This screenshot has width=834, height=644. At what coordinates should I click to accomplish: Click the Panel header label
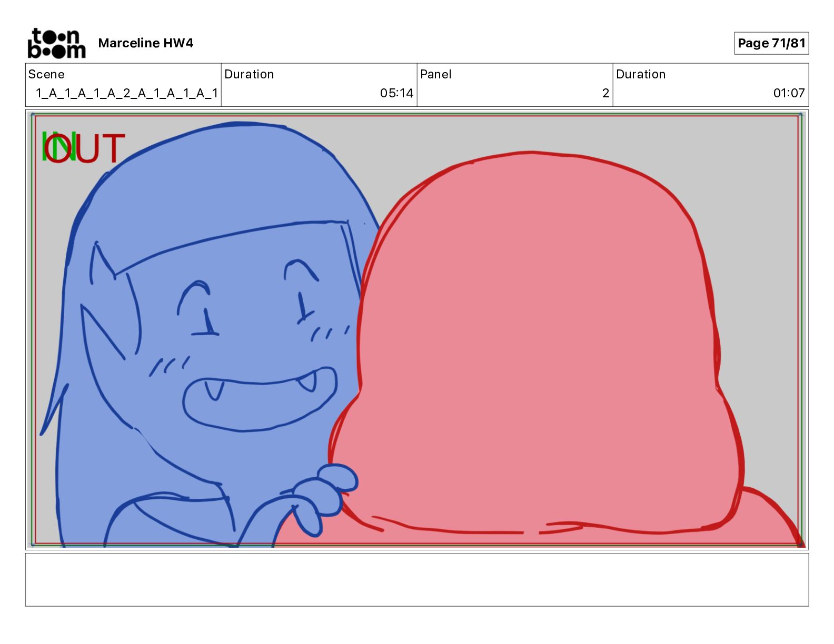tap(435, 74)
